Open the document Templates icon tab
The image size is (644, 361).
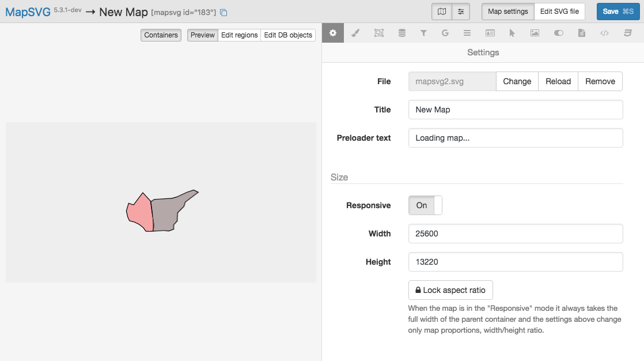point(582,33)
